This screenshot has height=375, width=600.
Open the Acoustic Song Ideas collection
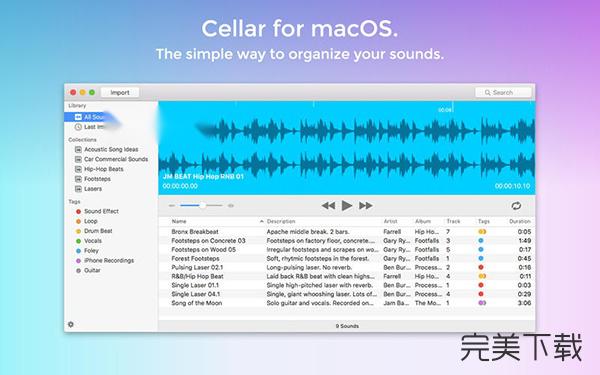(x=111, y=149)
